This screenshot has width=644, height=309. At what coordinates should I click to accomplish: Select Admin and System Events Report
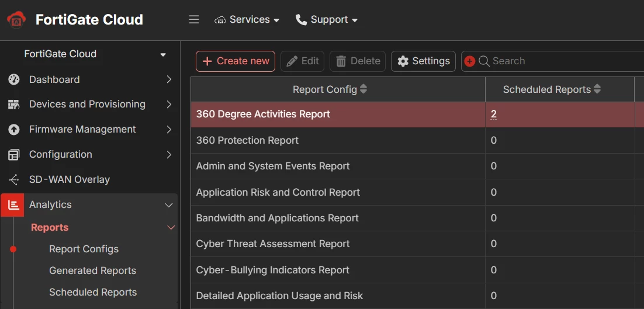pos(417,166)
